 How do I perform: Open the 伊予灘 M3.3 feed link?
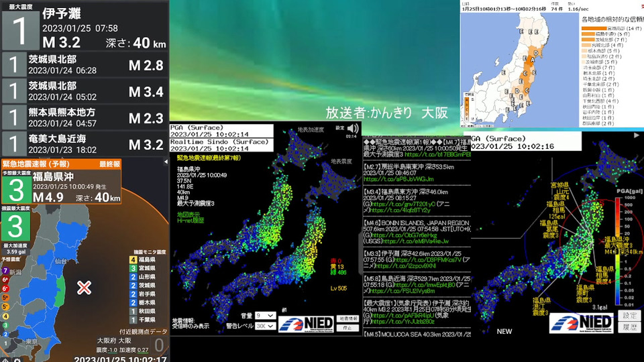(427, 260)
